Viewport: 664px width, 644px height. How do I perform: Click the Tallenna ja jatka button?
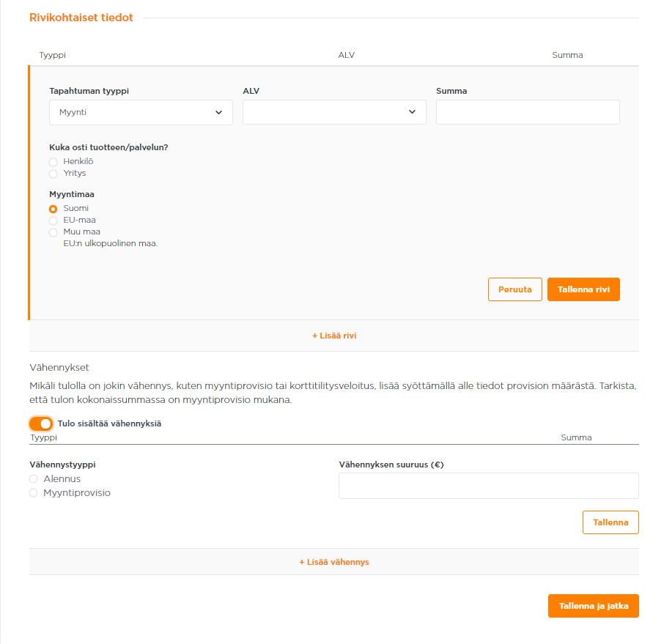click(x=594, y=606)
